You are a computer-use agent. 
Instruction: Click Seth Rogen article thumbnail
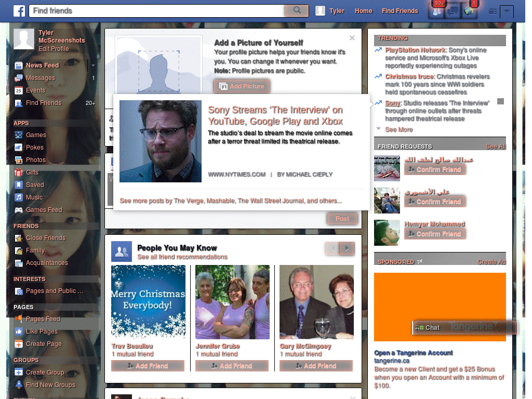161,141
